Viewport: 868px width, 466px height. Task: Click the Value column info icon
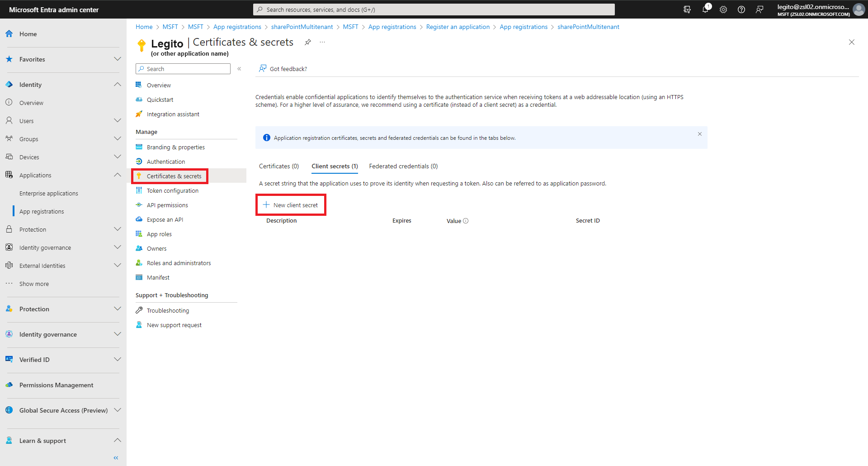[466, 221]
